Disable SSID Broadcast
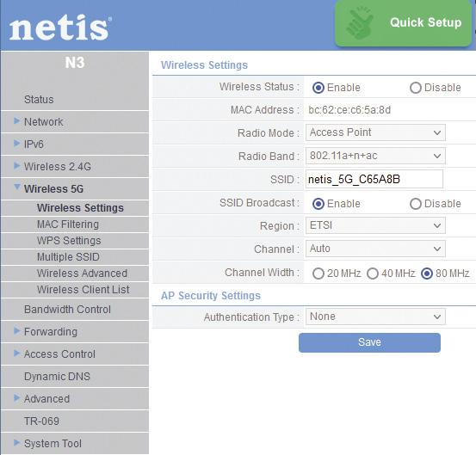The width and height of the screenshot is (476, 455). pyautogui.click(x=415, y=204)
